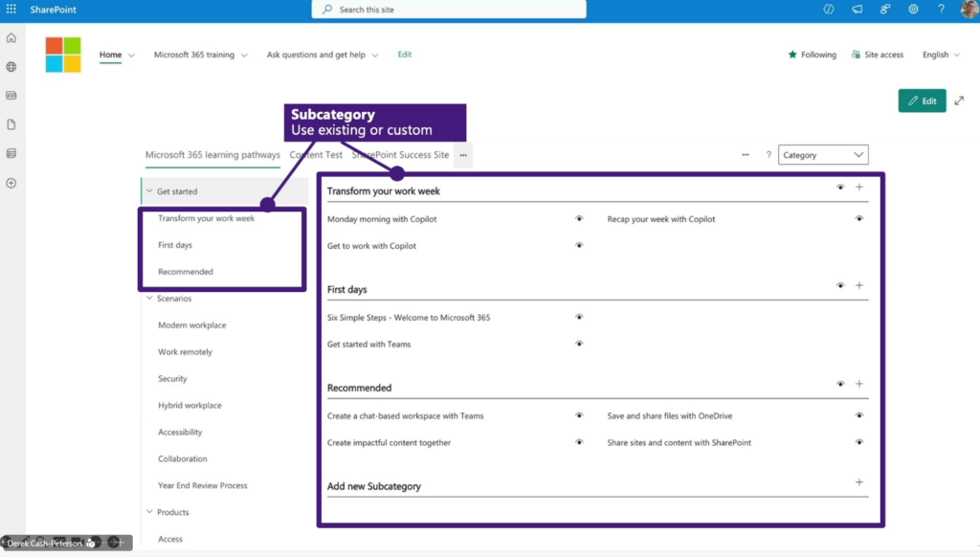This screenshot has width=980, height=557.
Task: Open Create impactful content together playlist
Action: pos(389,442)
